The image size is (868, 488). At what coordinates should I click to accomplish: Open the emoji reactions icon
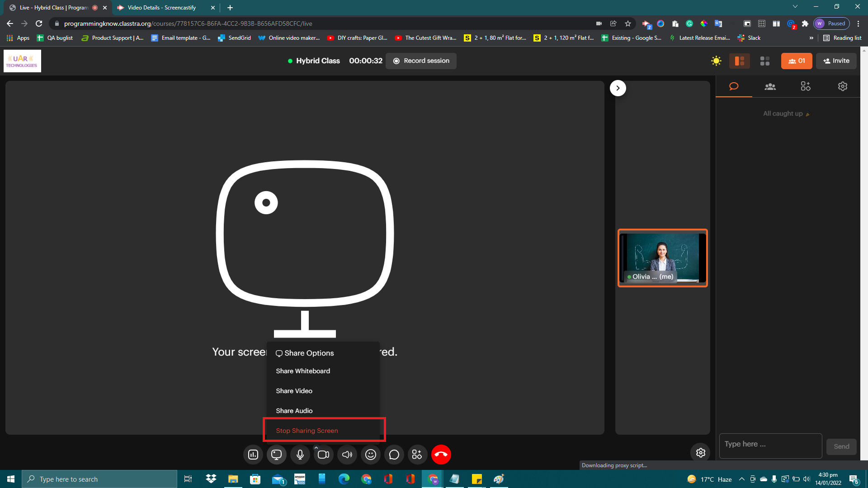click(x=371, y=455)
